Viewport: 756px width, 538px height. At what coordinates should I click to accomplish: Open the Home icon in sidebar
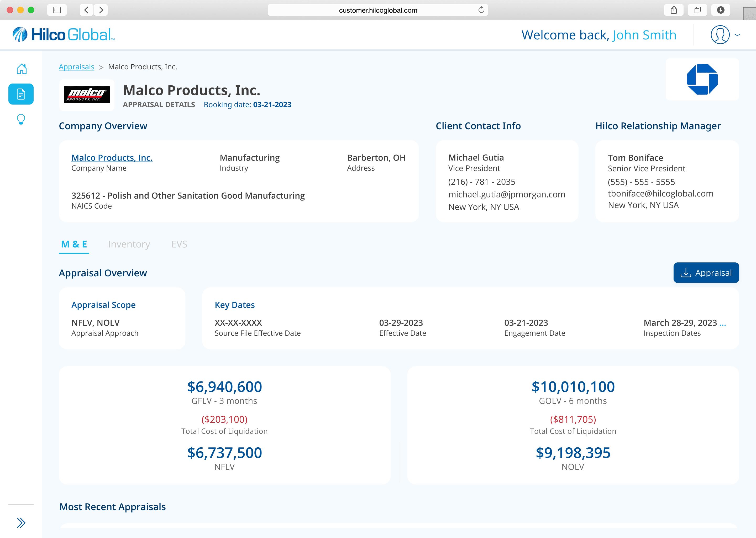22,69
